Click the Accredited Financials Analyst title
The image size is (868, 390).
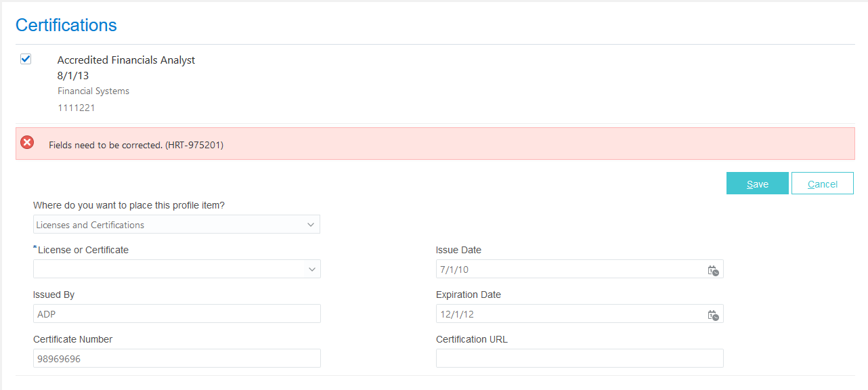click(126, 60)
